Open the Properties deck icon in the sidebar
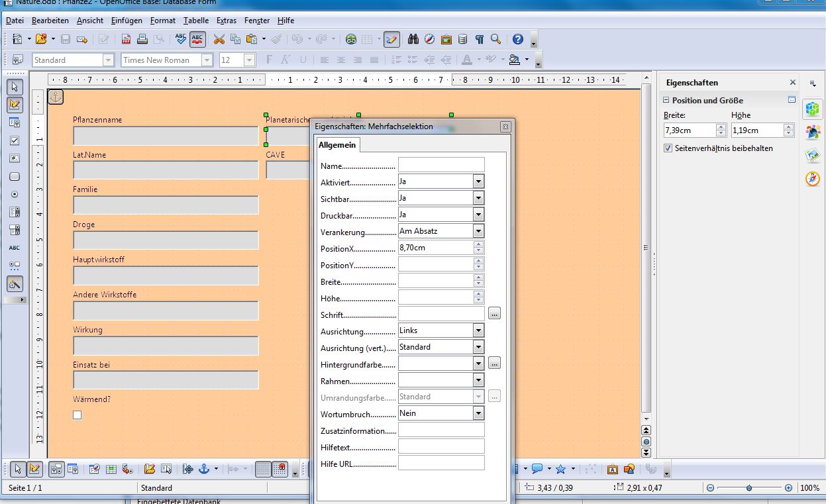Screen dimensions: 826x504 point(813,109)
